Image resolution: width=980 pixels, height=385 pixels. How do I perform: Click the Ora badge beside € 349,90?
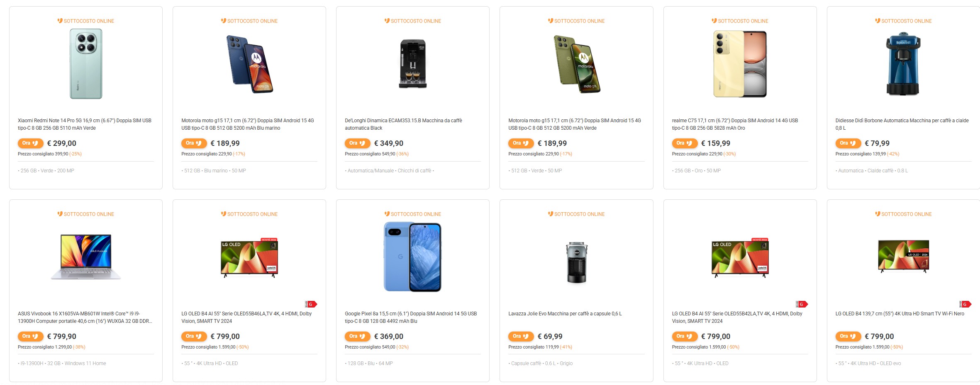pyautogui.click(x=357, y=143)
